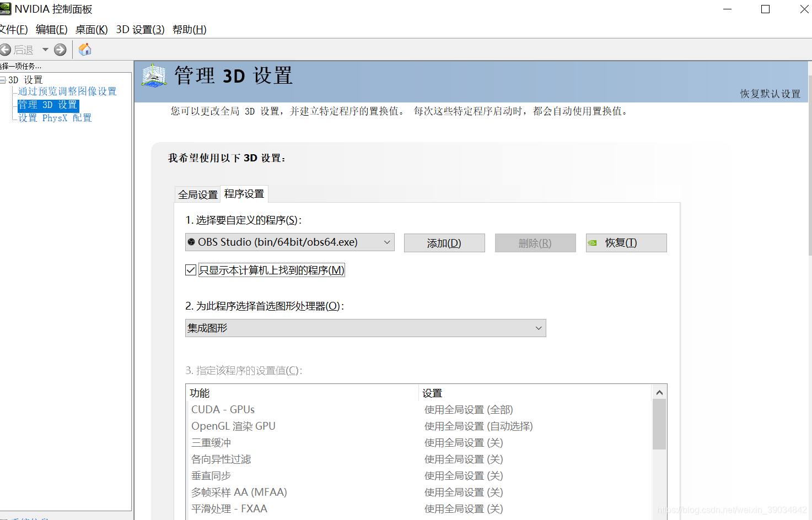Click the settings list scrollbar thumb

click(659, 424)
